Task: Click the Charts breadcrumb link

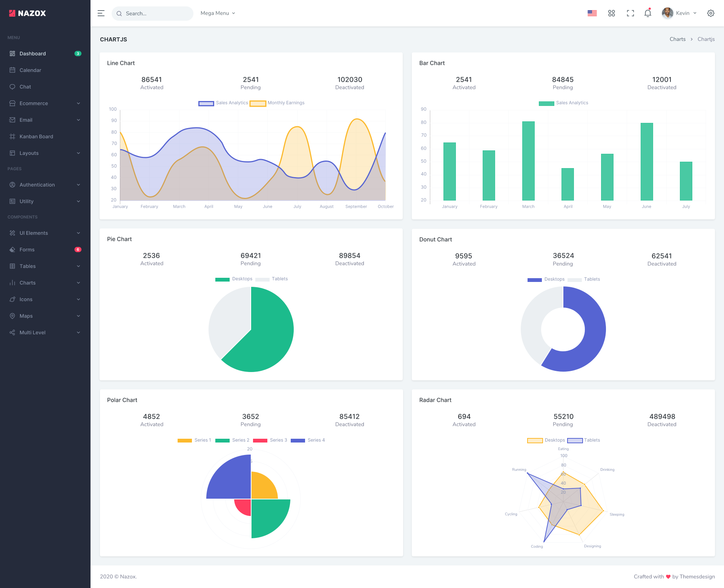Action: click(678, 39)
